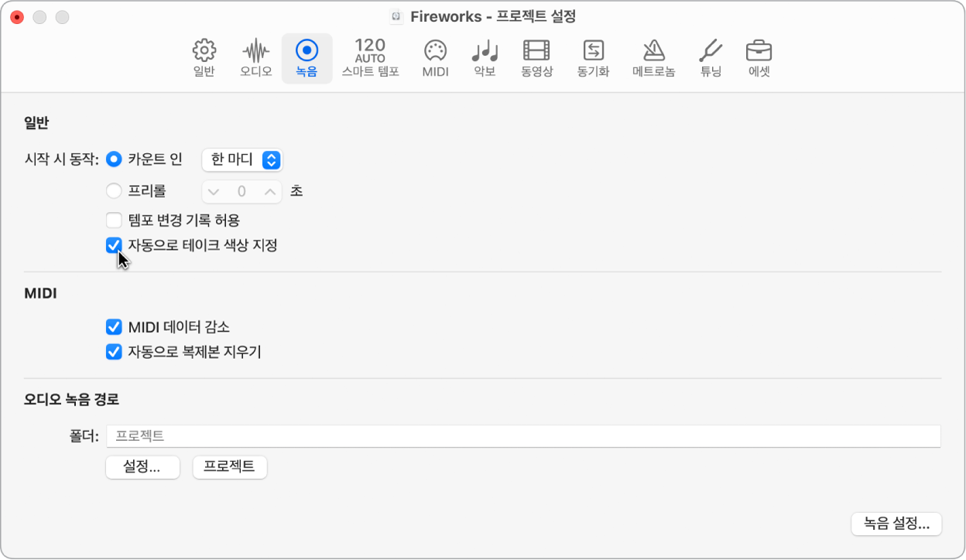Open the 동기화 (Sync) icon
This screenshot has width=966, height=560.
[593, 59]
